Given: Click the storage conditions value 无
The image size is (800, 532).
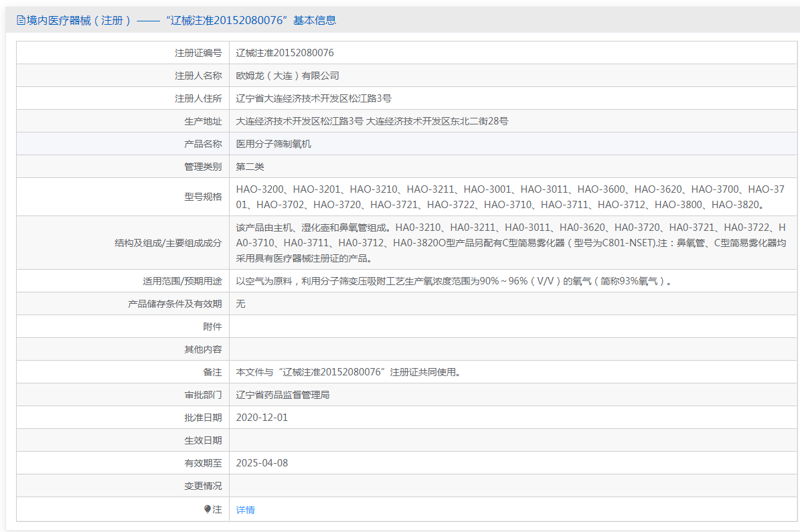Looking at the screenshot, I should [x=241, y=304].
